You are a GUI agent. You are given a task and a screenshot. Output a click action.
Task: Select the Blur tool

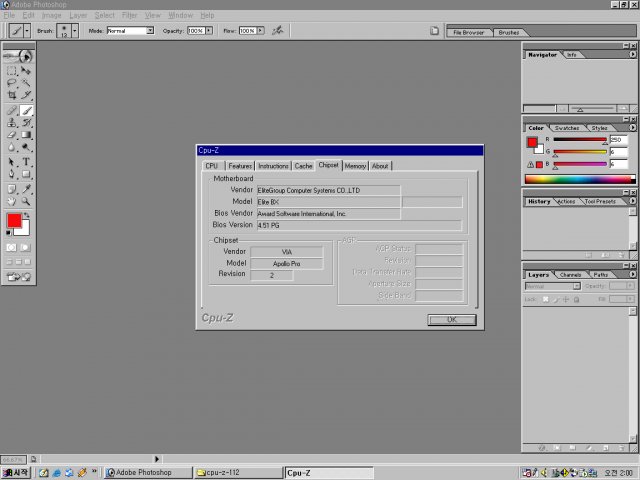point(12,147)
